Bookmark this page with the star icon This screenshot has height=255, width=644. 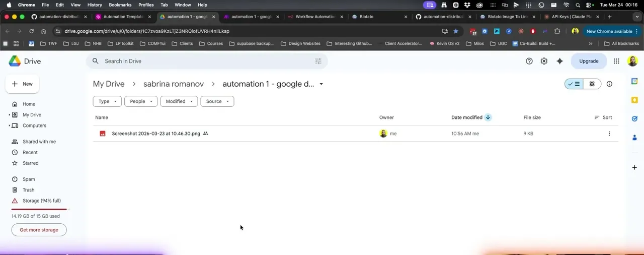(x=456, y=31)
